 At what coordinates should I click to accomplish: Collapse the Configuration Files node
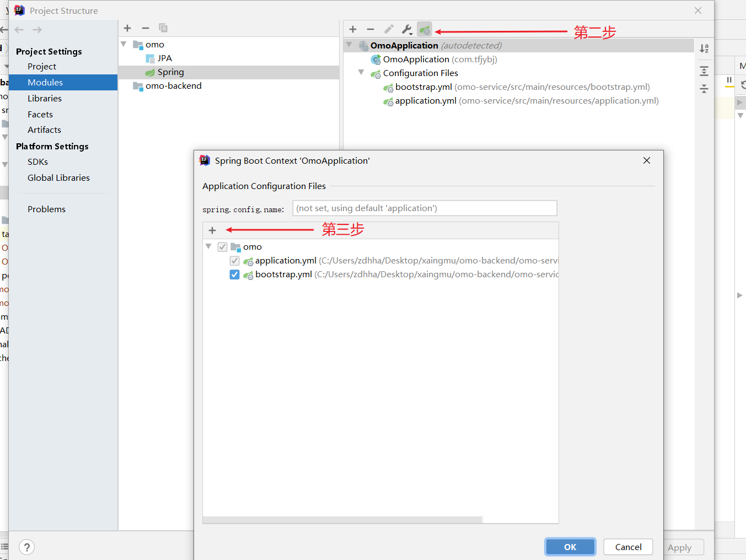tap(361, 72)
